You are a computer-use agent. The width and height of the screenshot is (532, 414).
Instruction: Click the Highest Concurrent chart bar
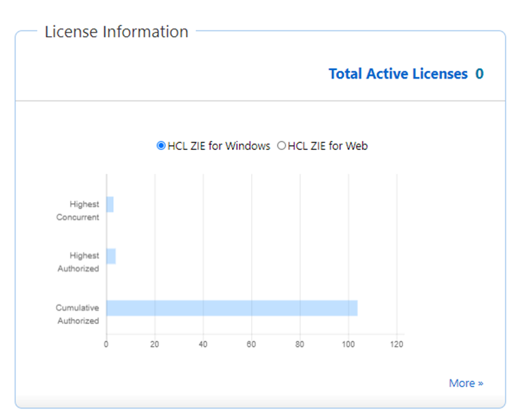(110, 205)
